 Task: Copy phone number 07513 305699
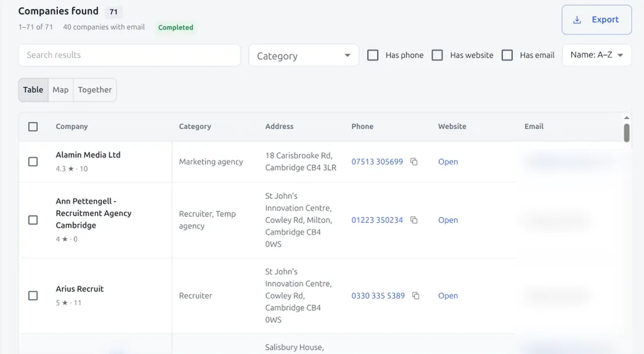point(414,162)
